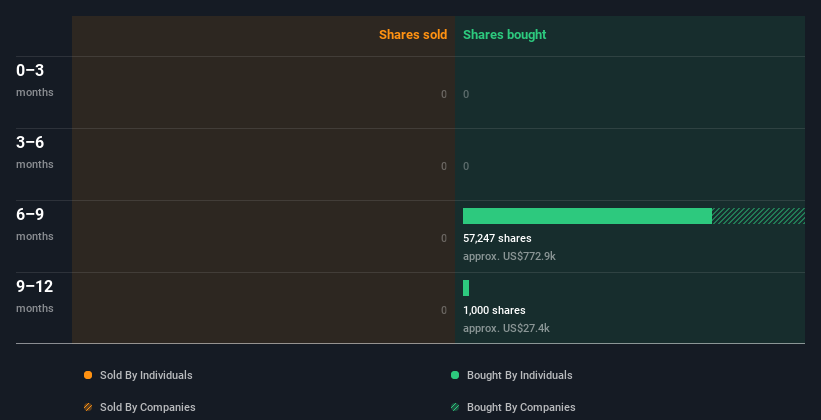Select the approx. US$772.9k amount

click(509, 257)
